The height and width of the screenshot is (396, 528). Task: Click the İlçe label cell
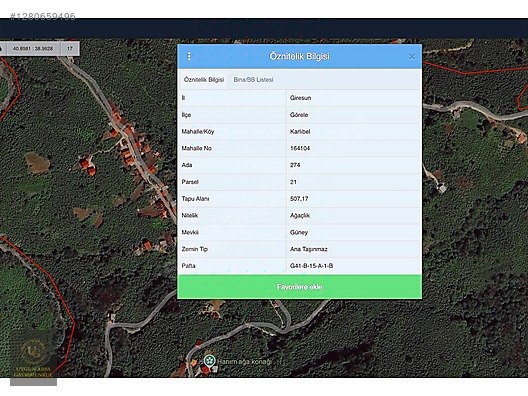tap(232, 115)
